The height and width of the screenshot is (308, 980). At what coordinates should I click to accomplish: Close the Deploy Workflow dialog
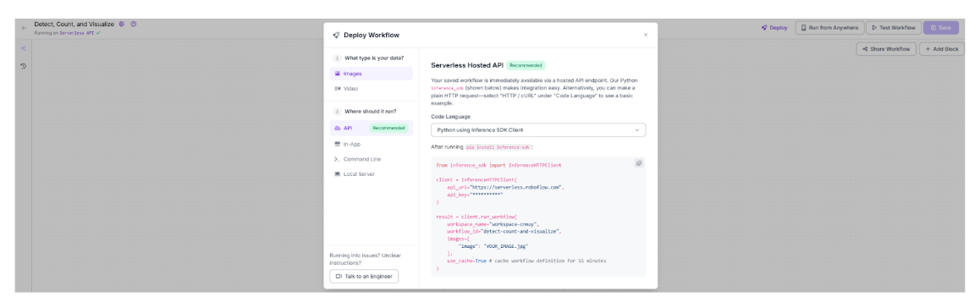(x=646, y=35)
